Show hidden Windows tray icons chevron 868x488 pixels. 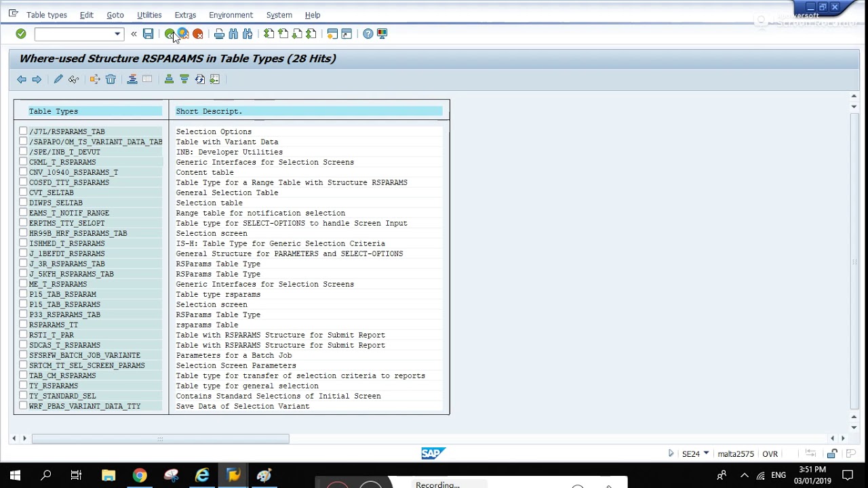[x=744, y=475]
